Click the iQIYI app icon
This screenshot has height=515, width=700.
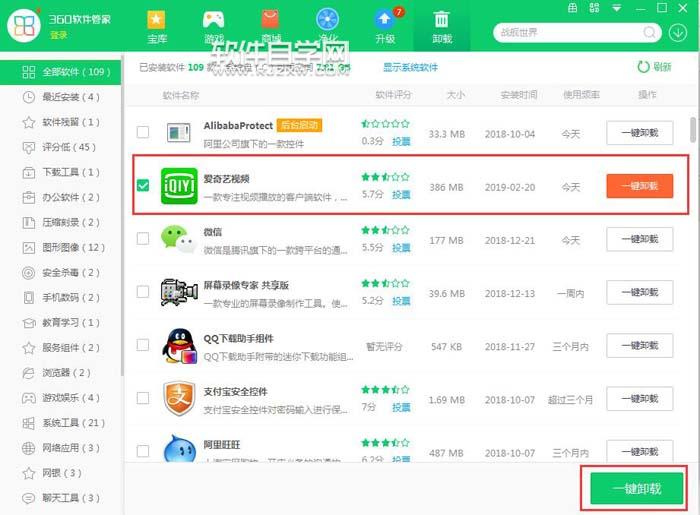179,186
